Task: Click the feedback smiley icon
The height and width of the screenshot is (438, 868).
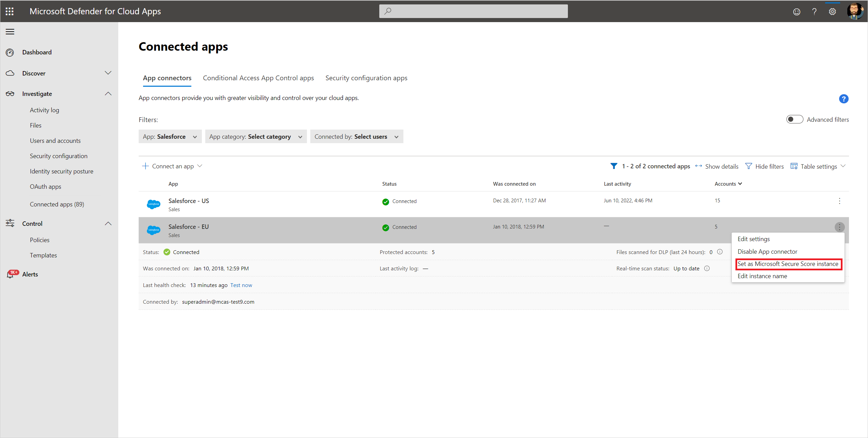Action: 797,12
